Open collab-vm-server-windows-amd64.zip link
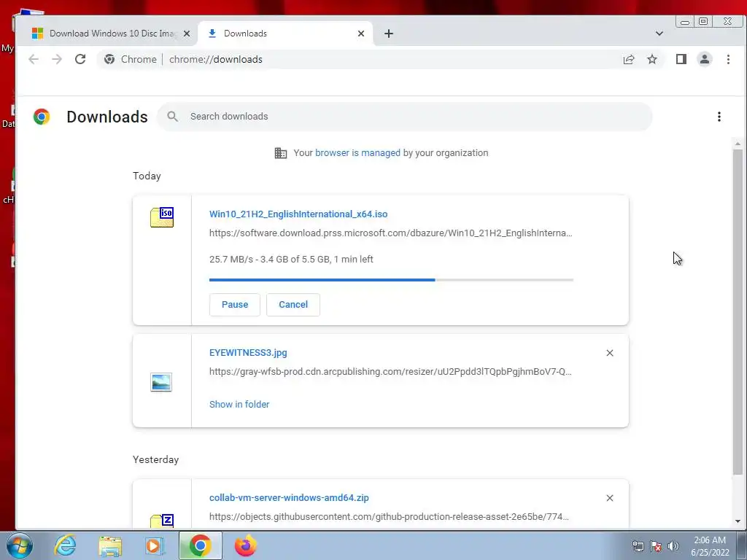Screen dimensions: 747x560 (x=289, y=497)
